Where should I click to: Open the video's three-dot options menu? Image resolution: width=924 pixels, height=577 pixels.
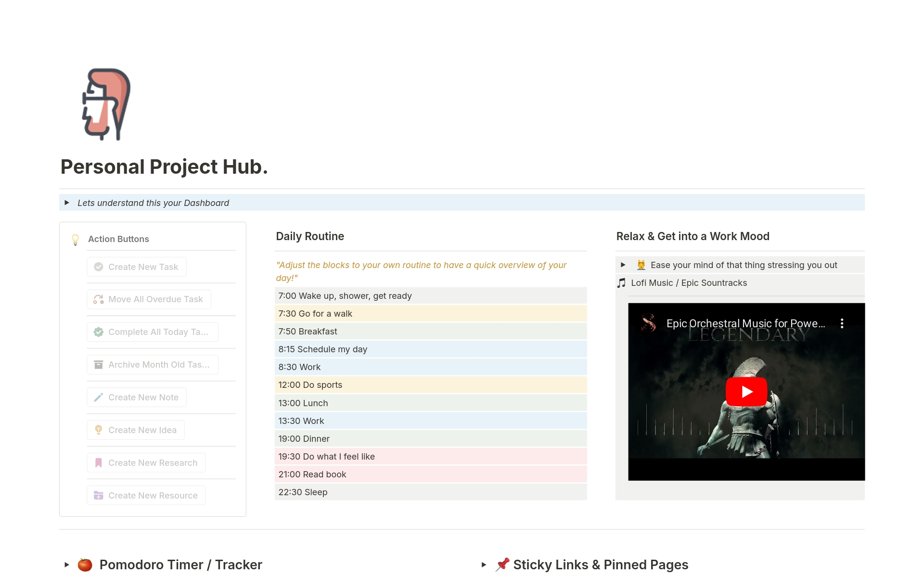click(x=842, y=323)
